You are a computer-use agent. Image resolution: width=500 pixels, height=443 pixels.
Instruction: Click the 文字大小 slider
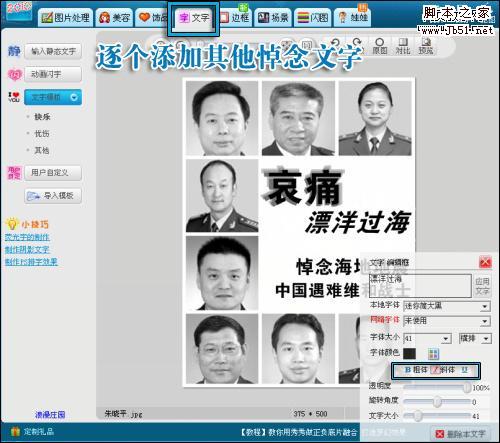point(437,416)
